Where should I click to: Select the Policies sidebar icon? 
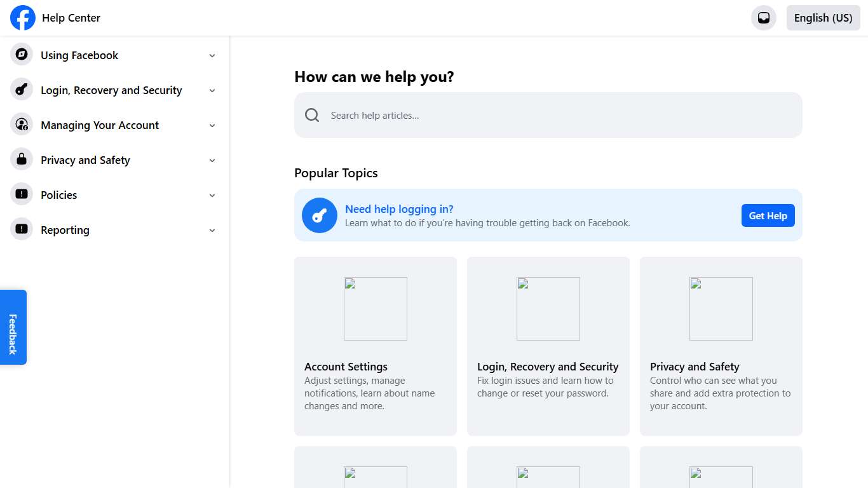pyautogui.click(x=21, y=194)
